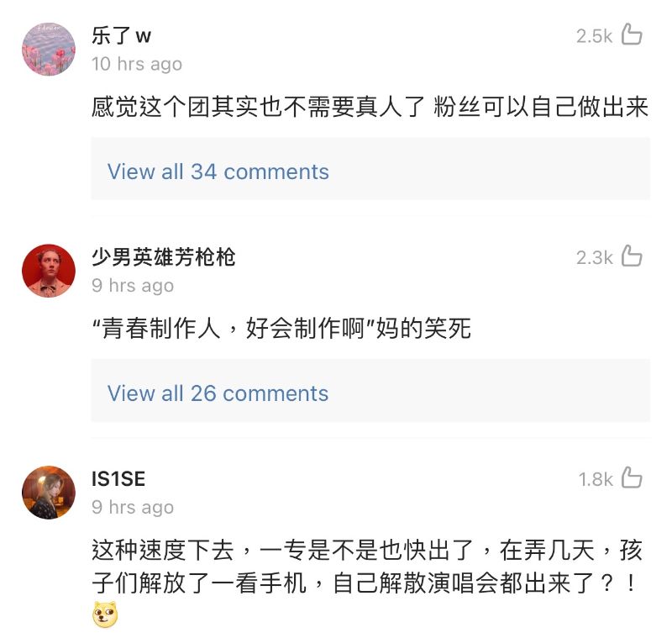Screen dimensions: 672x633
Task: Open username IS1SE profile
Action: [118, 479]
